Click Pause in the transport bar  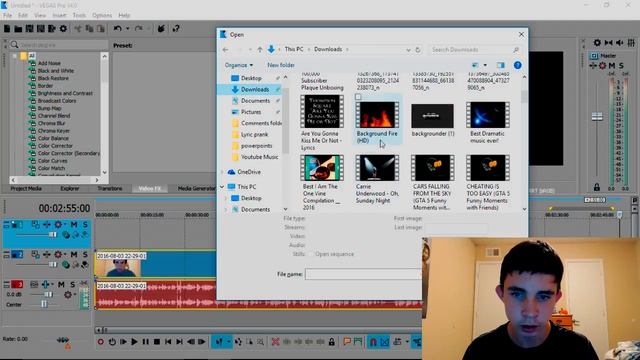[145, 342]
